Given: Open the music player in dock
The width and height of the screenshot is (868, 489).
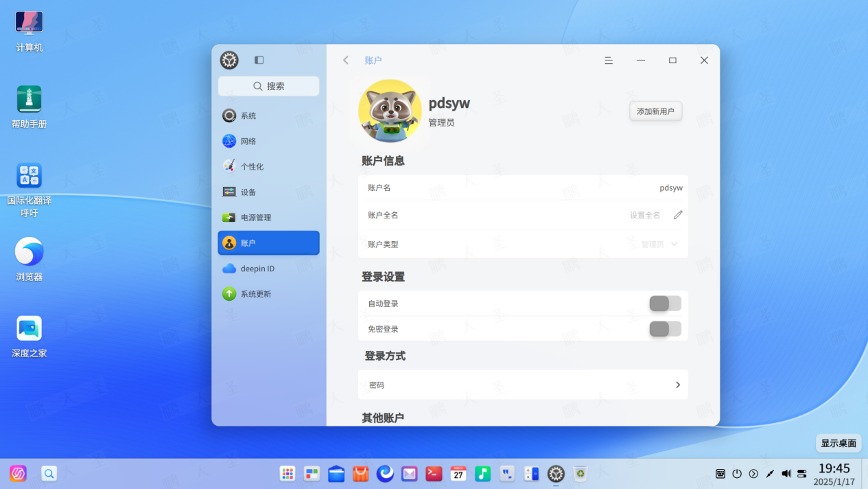Looking at the screenshot, I should point(483,473).
